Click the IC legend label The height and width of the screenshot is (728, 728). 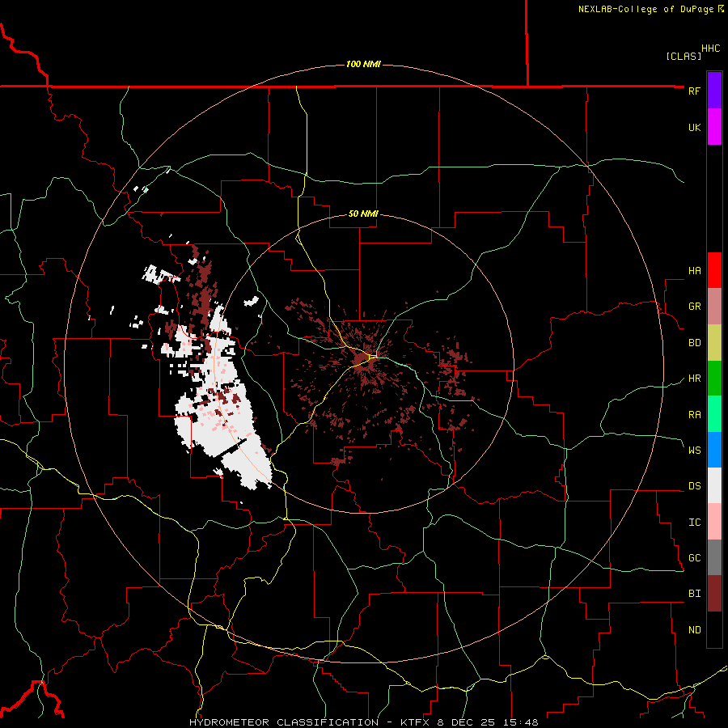coord(694,523)
